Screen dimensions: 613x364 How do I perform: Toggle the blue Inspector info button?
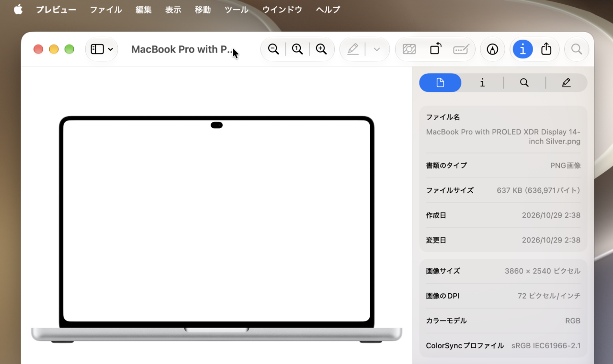click(522, 49)
